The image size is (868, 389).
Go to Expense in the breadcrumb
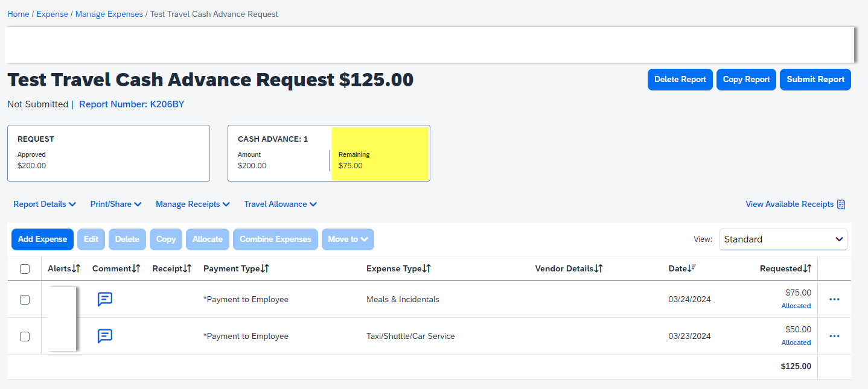coord(53,14)
